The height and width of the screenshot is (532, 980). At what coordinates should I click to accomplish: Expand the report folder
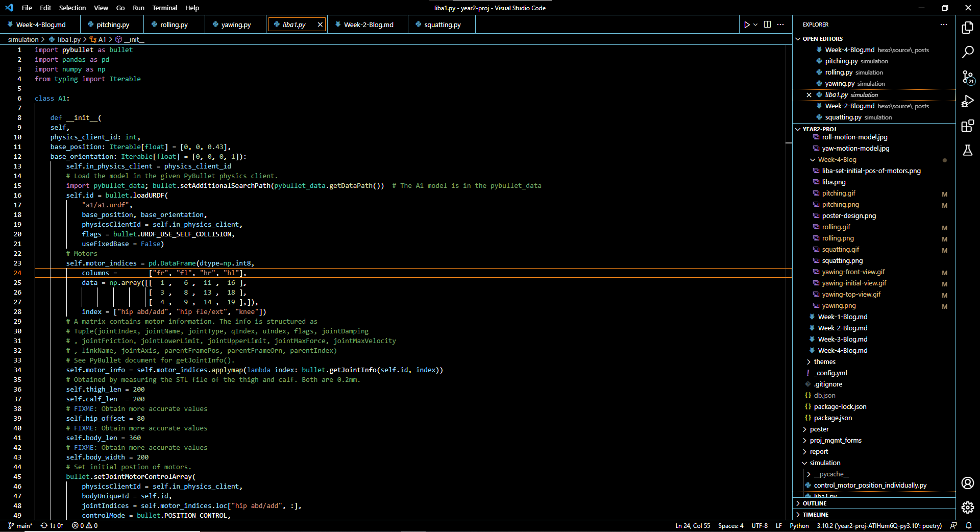click(x=819, y=452)
